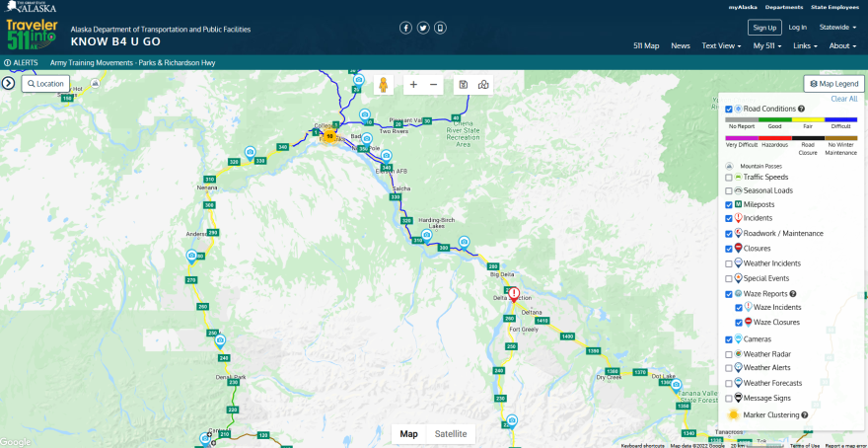Open the camera marker near Dot Lake

tap(676, 386)
